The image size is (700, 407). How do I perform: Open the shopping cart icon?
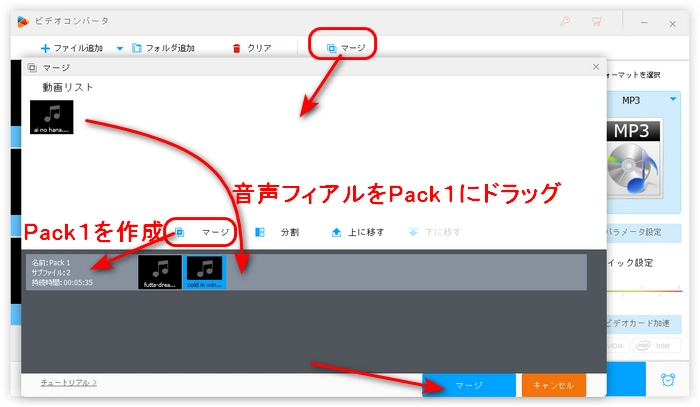point(596,21)
